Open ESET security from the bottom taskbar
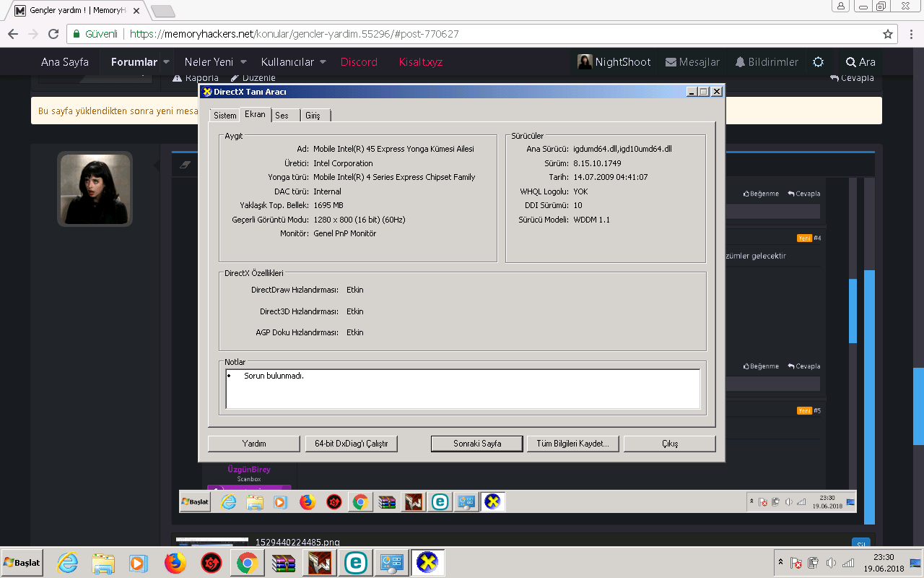 point(355,563)
